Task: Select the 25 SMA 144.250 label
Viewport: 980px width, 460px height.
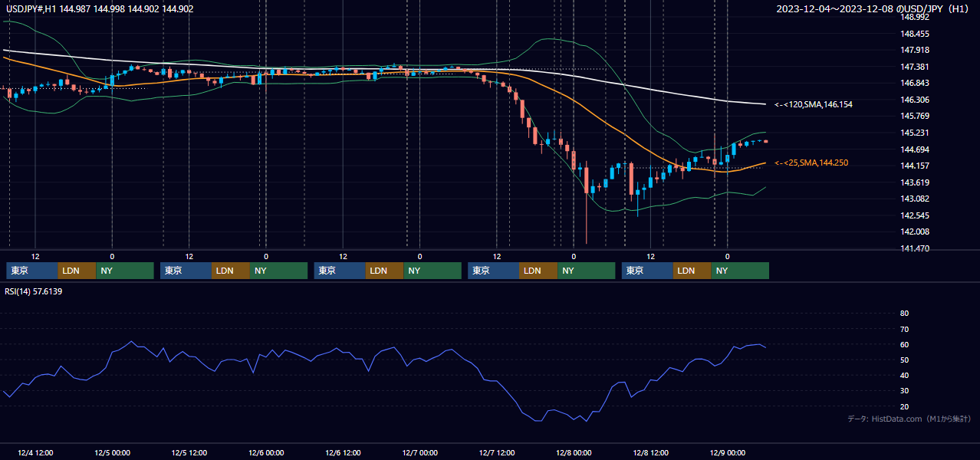Action: point(811,163)
